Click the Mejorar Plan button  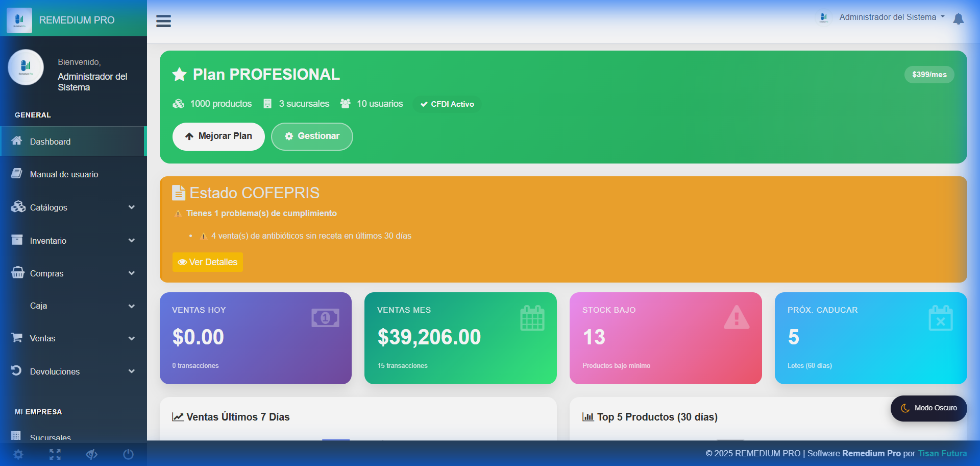218,136
